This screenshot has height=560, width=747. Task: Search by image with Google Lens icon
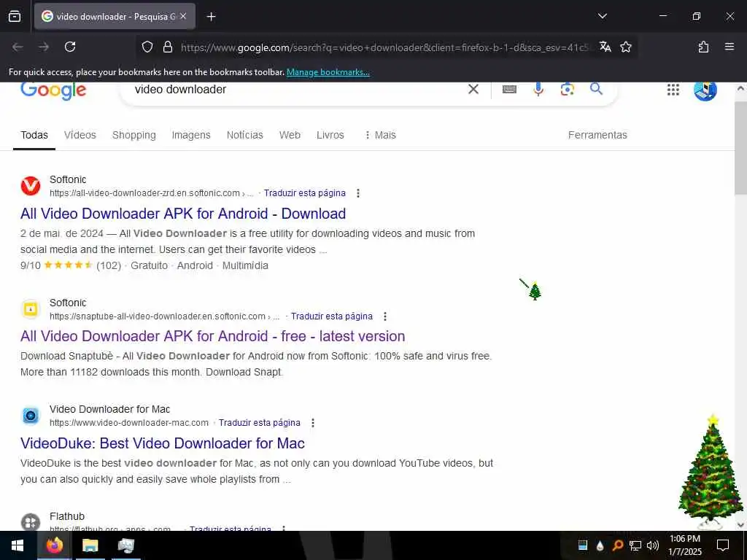point(567,89)
